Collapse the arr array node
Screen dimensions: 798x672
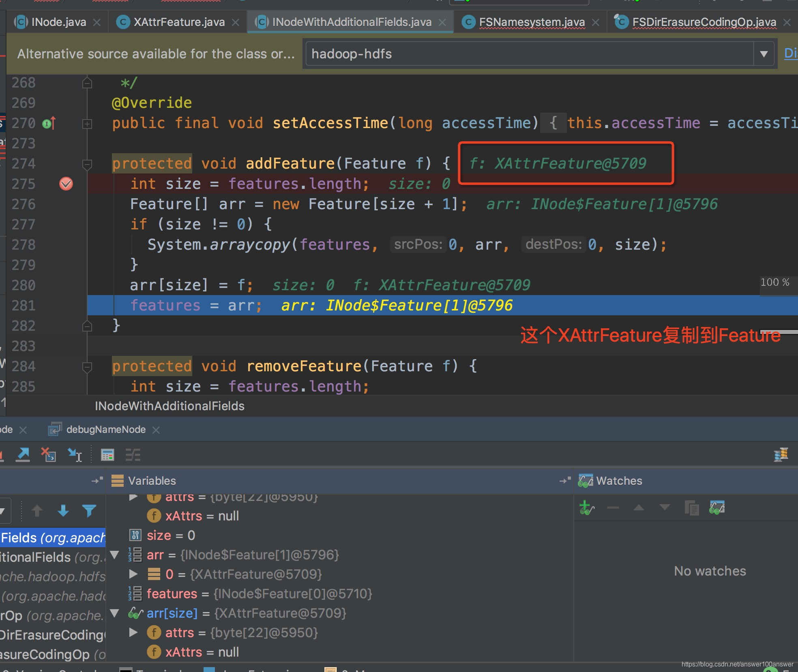click(115, 555)
